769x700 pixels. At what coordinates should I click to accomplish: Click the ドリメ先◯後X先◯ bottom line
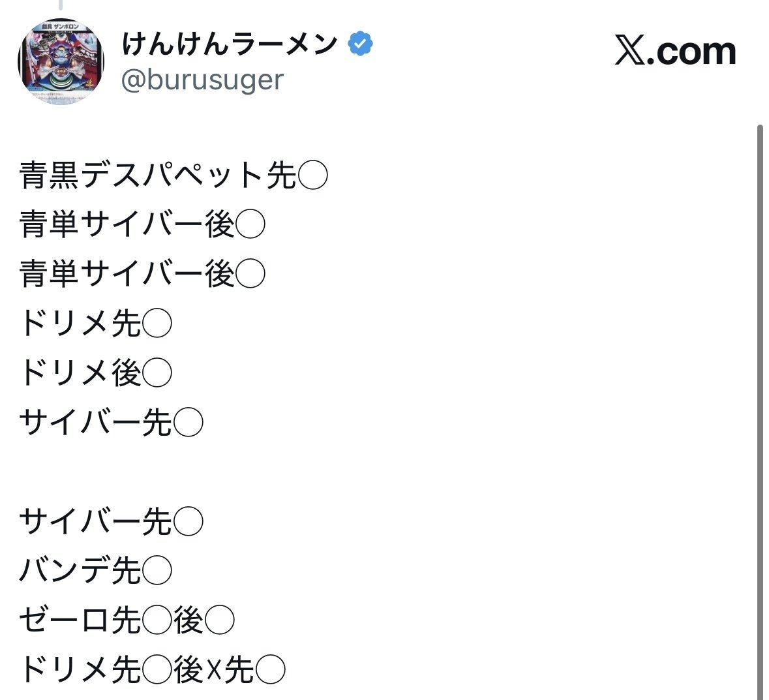pos(150,669)
